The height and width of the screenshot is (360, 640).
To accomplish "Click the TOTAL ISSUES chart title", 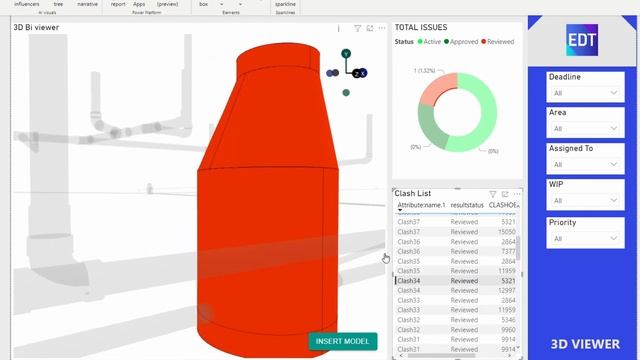I will coord(421,27).
